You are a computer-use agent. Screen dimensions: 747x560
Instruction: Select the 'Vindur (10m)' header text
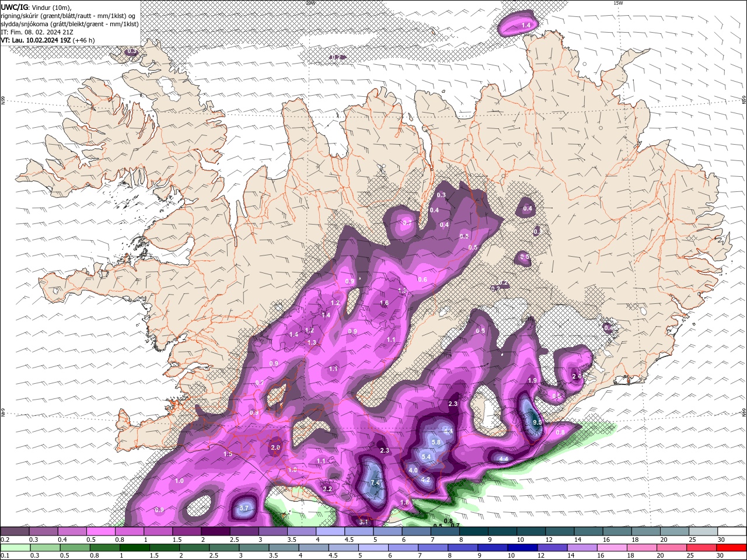[x=52, y=7]
